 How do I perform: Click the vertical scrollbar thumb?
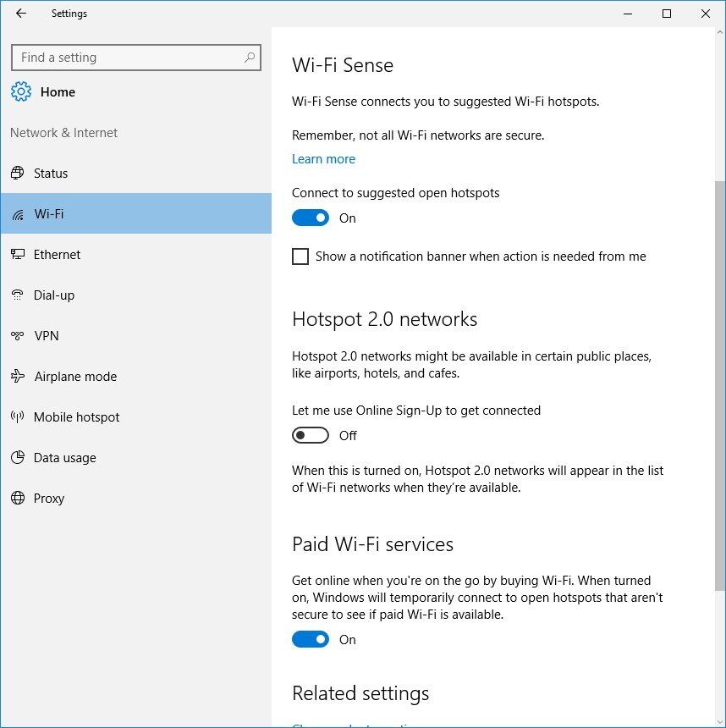pyautogui.click(x=720, y=385)
